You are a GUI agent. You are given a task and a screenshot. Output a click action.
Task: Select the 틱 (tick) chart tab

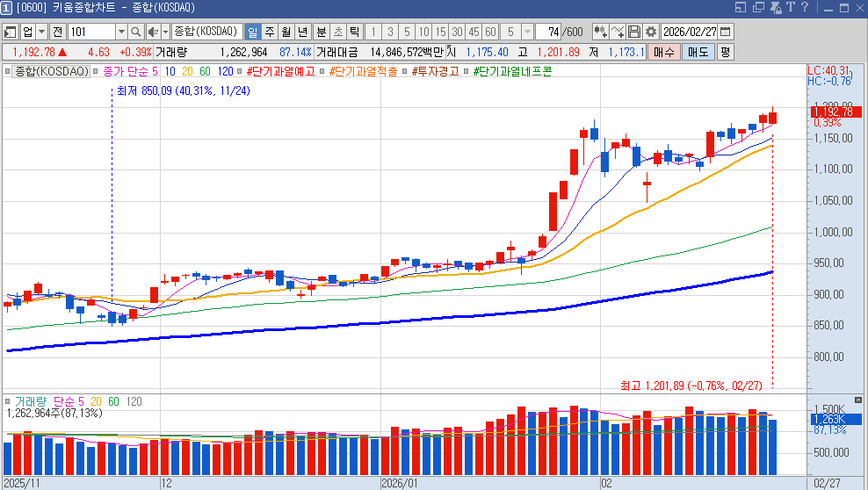point(354,32)
